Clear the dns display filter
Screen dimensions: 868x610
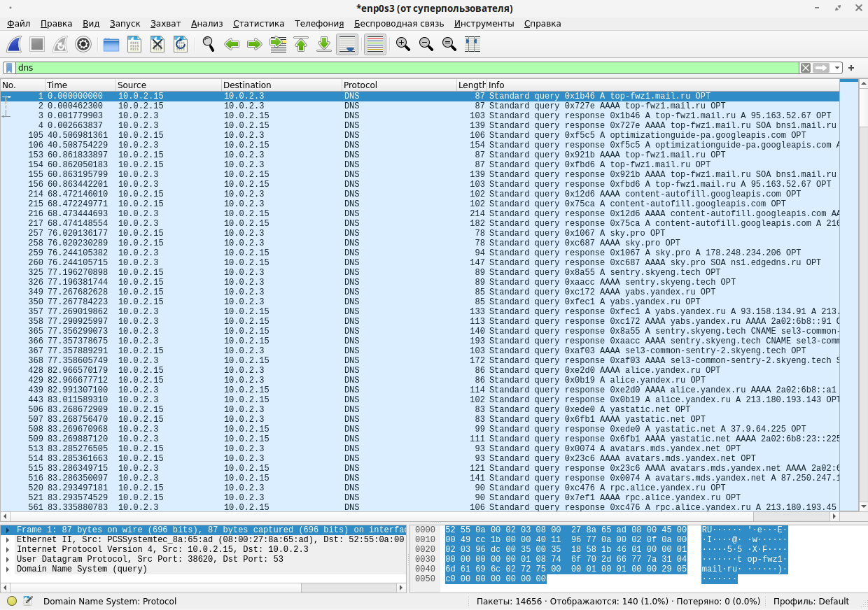[x=806, y=68]
